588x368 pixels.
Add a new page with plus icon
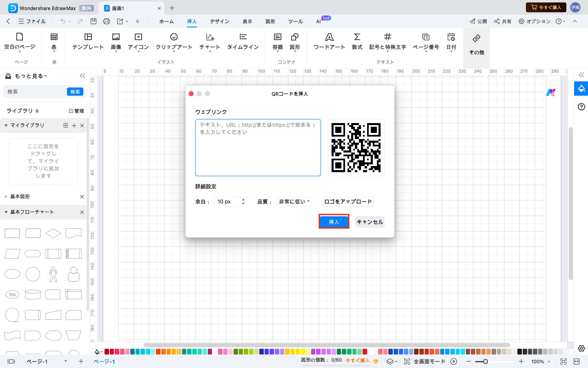81,361
